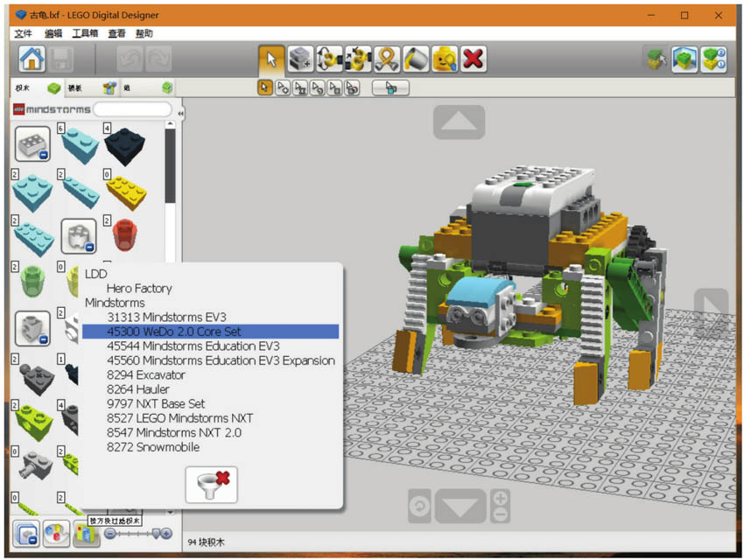Rotate camera up with top arrow
The width and height of the screenshot is (744, 560).
point(459,122)
